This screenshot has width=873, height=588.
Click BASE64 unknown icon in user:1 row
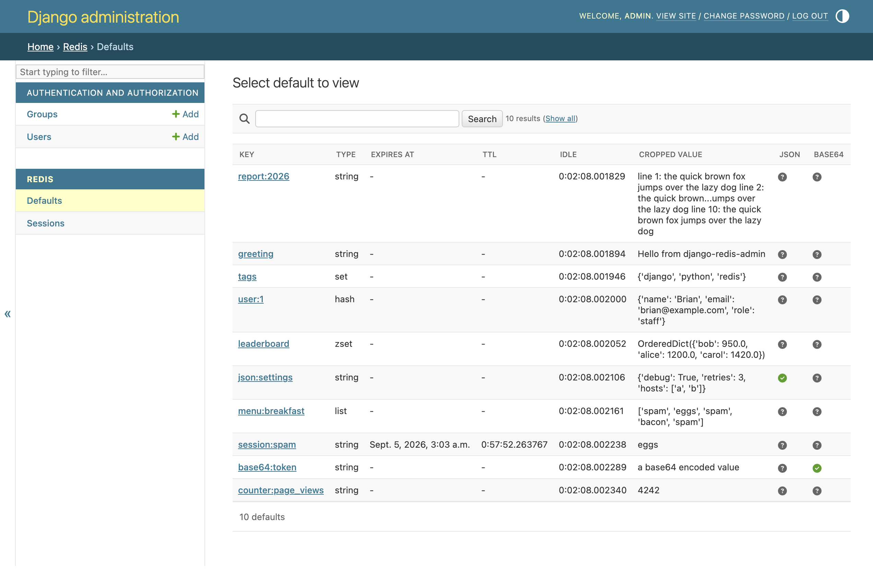[817, 299]
